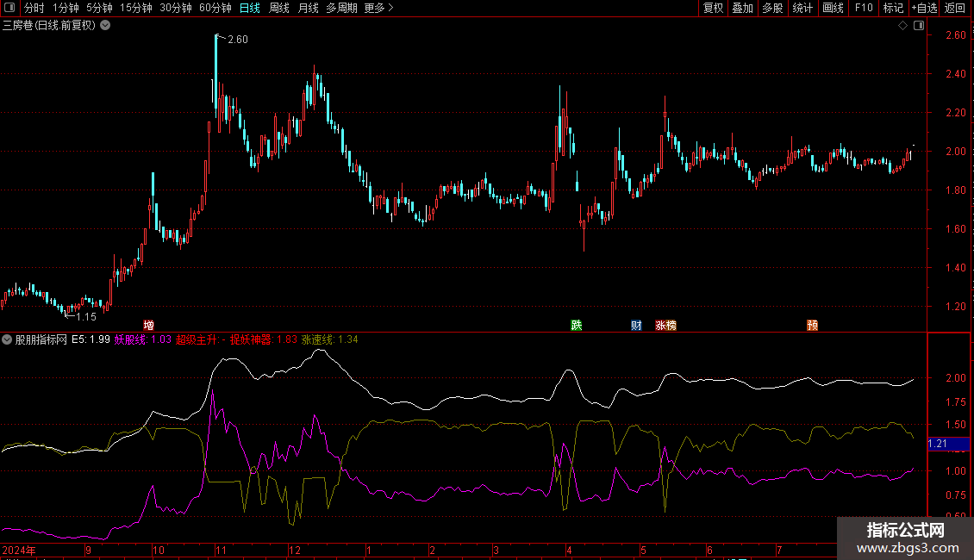Select the 15分钟 period tab
The image size is (974, 560).
pos(136,8)
